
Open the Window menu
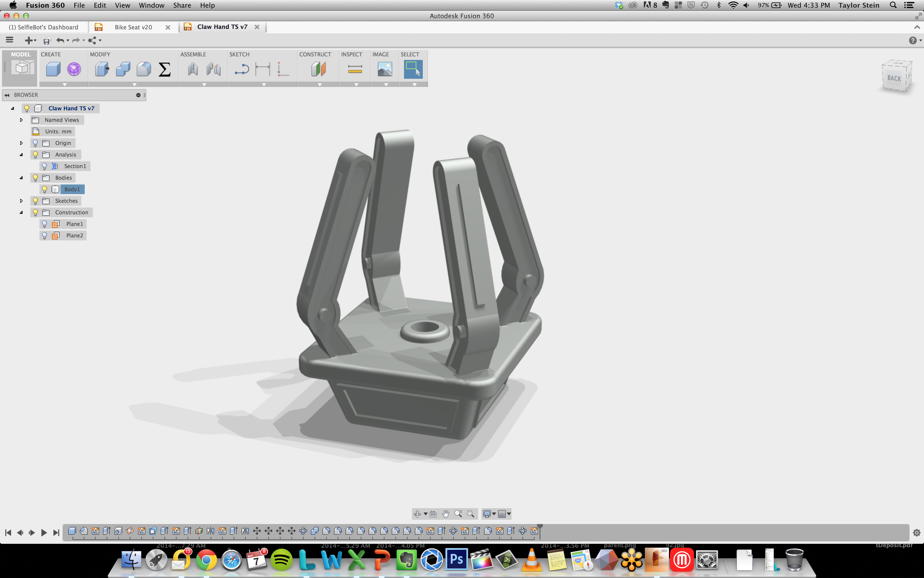(x=151, y=5)
